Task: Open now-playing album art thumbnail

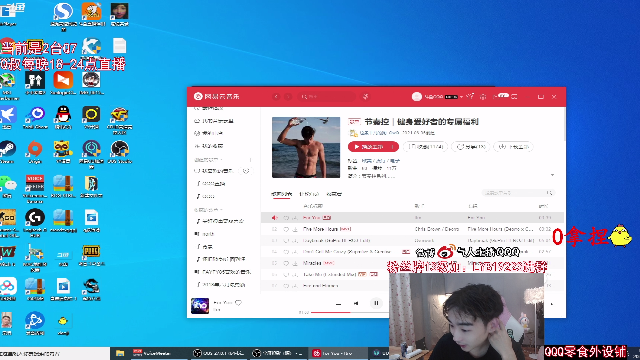Action: point(200,305)
